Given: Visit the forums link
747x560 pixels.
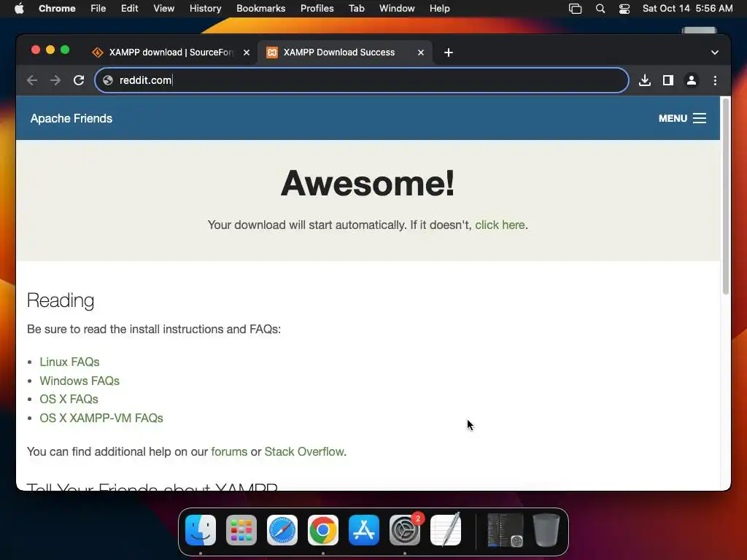Looking at the screenshot, I should pos(229,451).
